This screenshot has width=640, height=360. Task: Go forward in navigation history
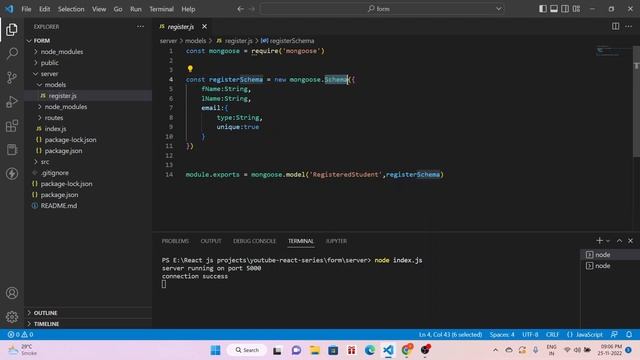252,9
